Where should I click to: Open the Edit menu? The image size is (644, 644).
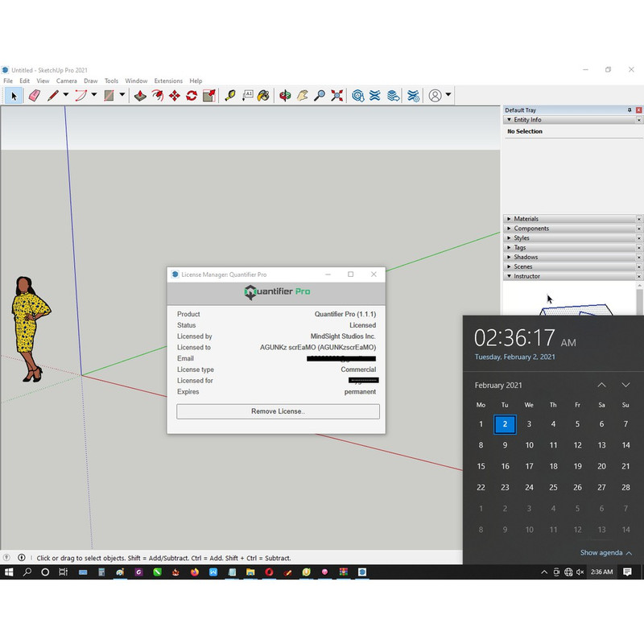[x=25, y=81]
